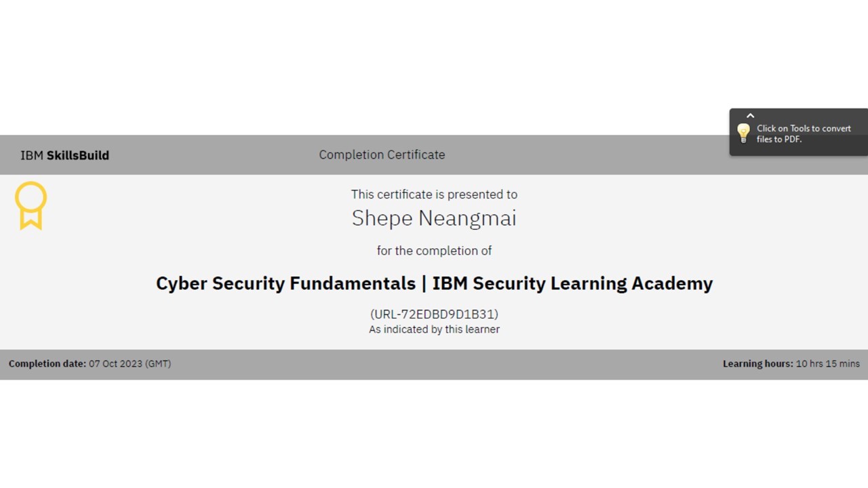Select the name Shepe Neangmai
The width and height of the screenshot is (868, 488).
pyautogui.click(x=434, y=218)
